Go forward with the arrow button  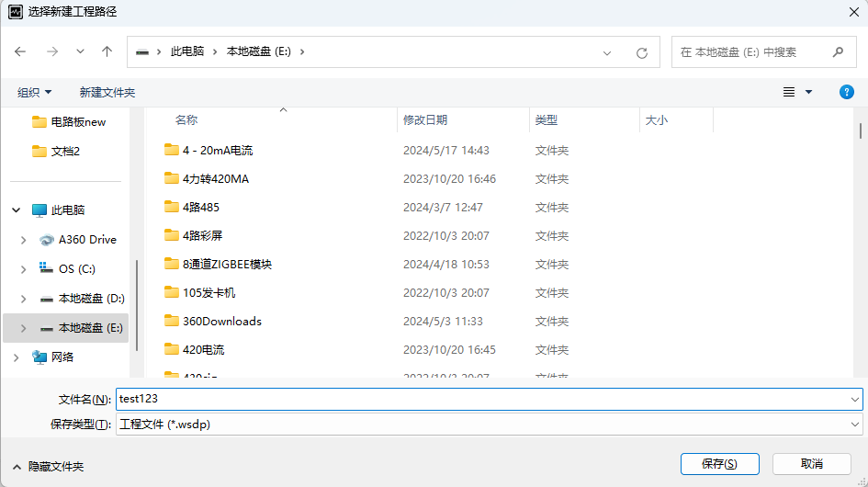point(52,51)
